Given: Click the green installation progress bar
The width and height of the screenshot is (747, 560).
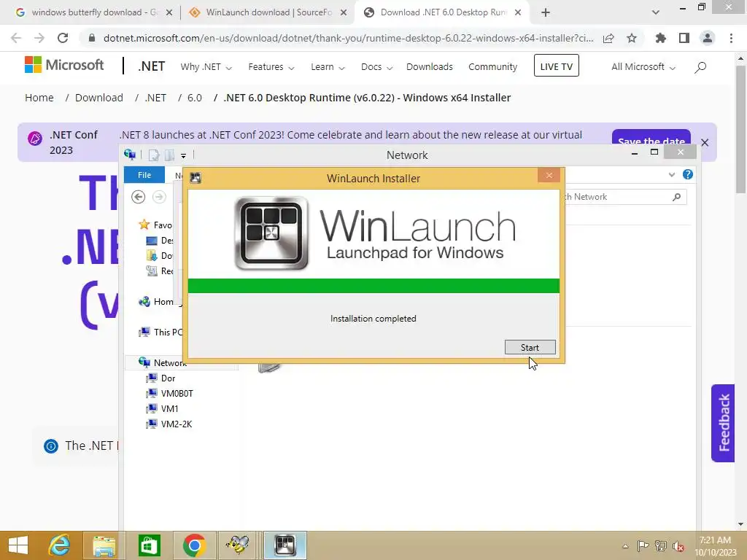Looking at the screenshot, I should (373, 286).
